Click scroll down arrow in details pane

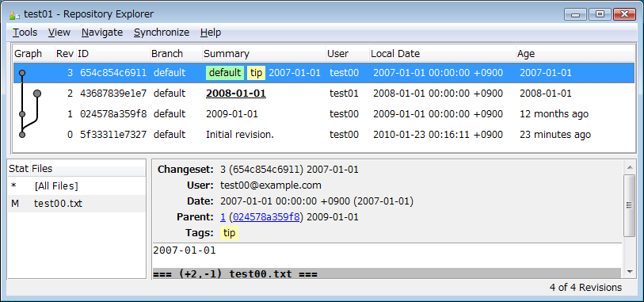coord(629,272)
